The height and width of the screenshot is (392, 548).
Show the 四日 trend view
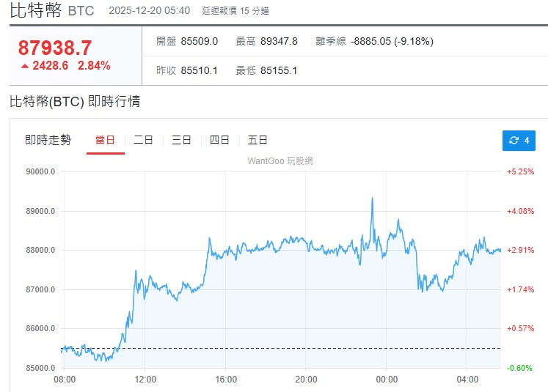220,140
